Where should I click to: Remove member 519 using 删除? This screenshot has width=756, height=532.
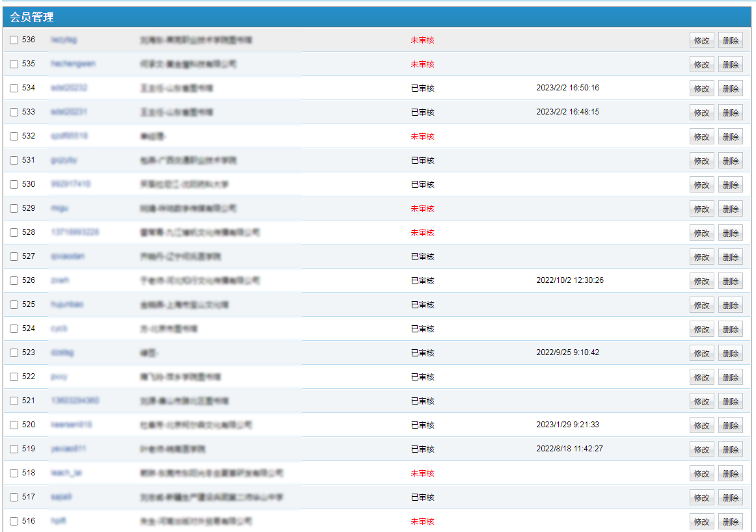tap(730, 449)
